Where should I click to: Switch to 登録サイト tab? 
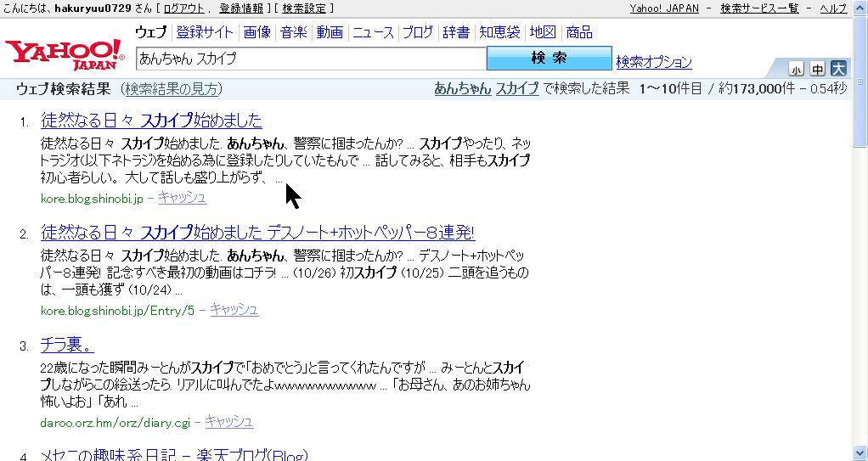205,32
